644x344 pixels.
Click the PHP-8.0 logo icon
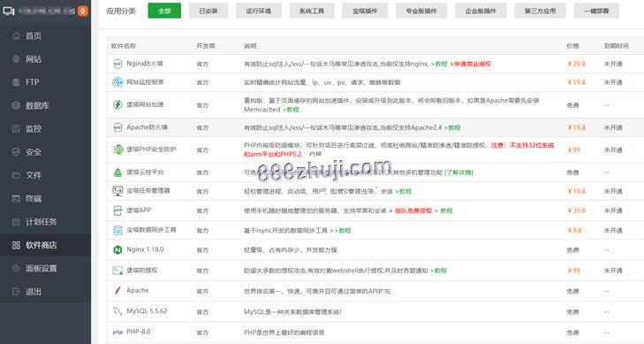pos(117,332)
